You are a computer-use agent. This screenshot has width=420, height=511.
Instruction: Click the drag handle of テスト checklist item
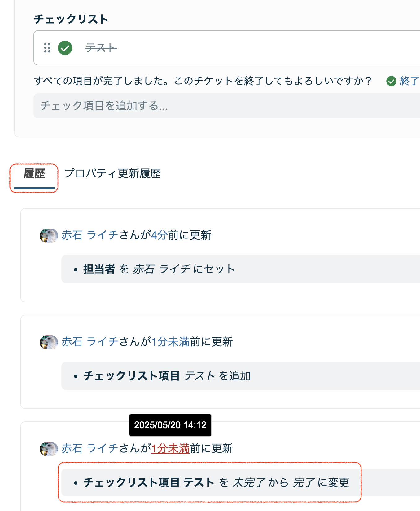point(47,48)
